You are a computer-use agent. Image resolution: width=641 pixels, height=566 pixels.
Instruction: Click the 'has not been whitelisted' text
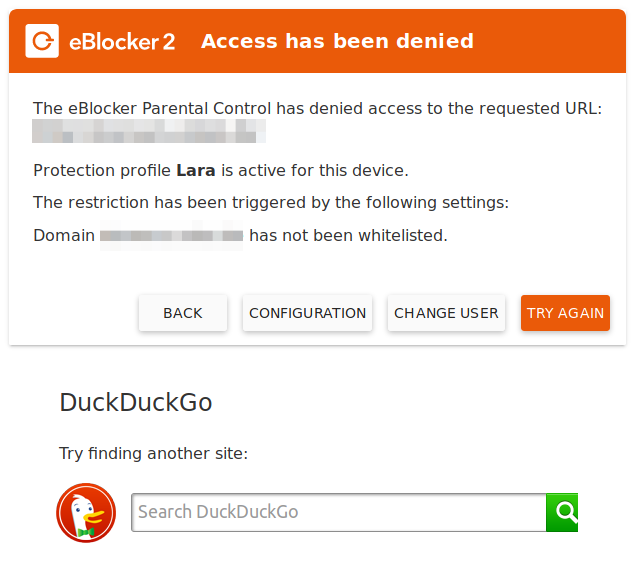(348, 235)
